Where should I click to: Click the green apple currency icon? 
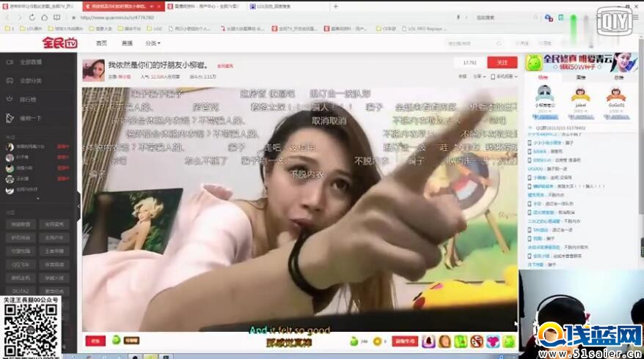point(354,341)
